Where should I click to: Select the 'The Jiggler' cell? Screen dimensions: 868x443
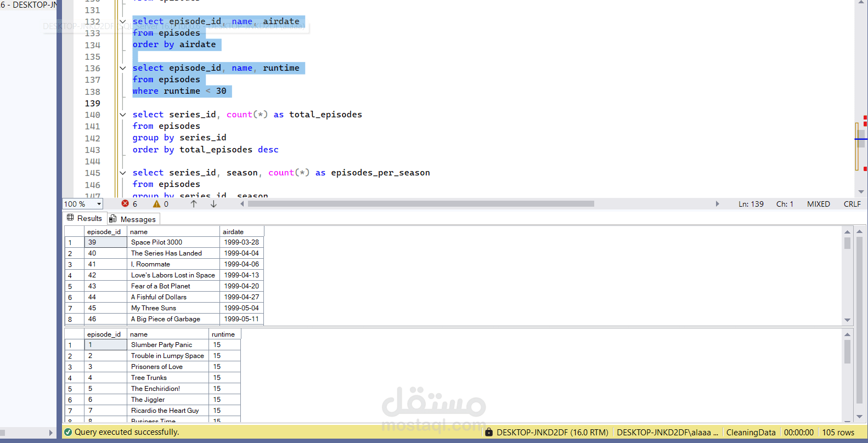click(x=168, y=400)
